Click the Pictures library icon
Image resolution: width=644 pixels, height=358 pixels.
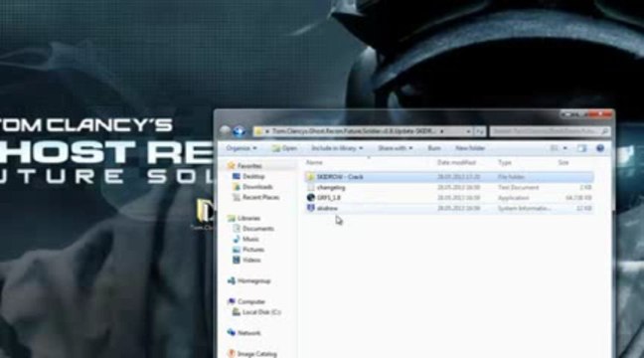[237, 250]
